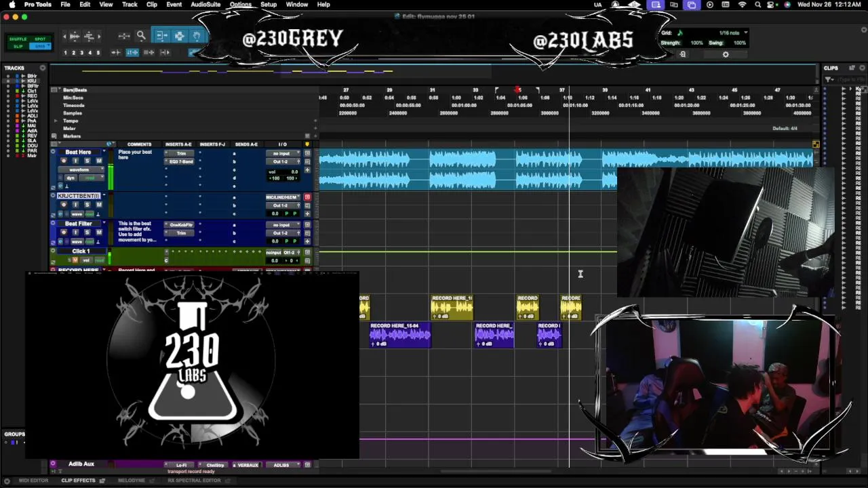Select the Grabber hand tool
Viewport: 868px width, 488px height.
pos(197,36)
